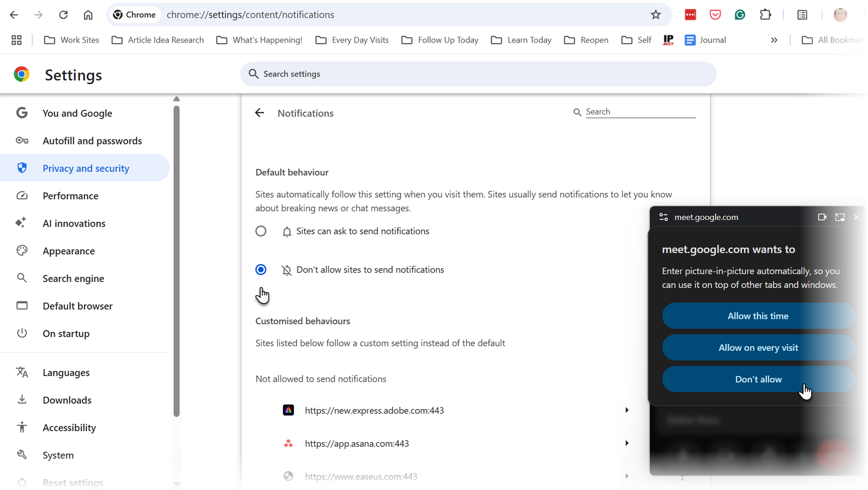This screenshot has height=490, width=868.
Task: Click the Allow on every visit button
Action: [x=758, y=348]
